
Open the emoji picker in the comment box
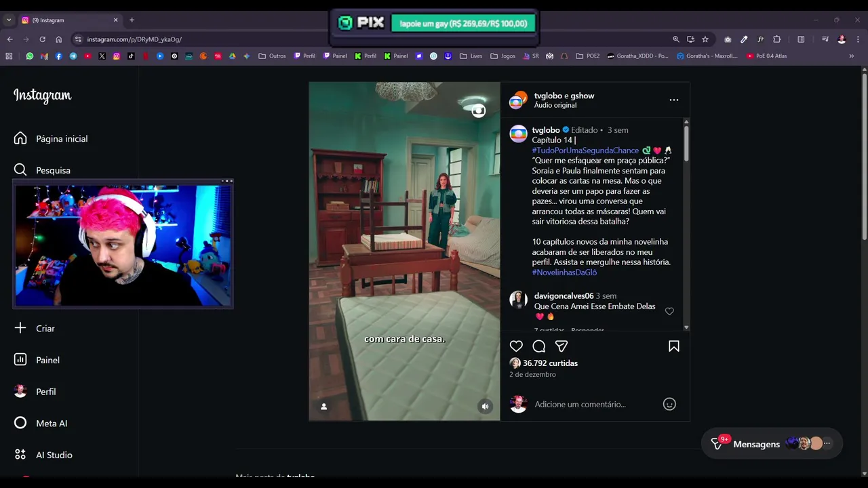click(x=669, y=404)
